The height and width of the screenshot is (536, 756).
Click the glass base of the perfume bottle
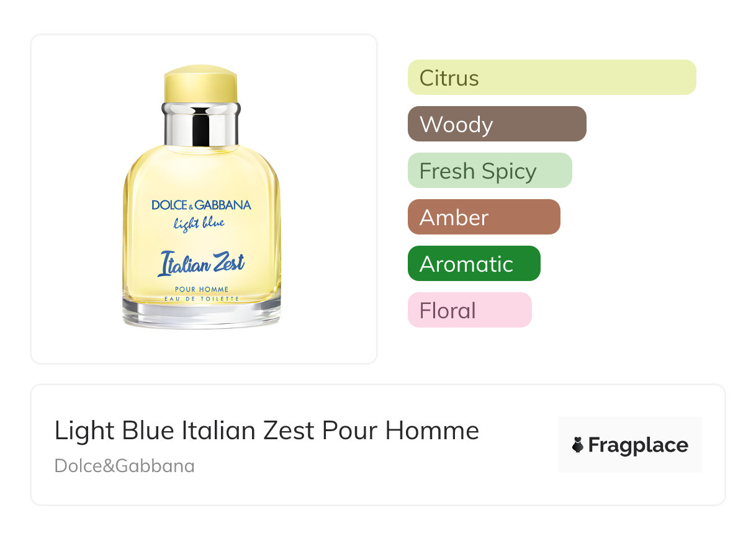(202, 316)
